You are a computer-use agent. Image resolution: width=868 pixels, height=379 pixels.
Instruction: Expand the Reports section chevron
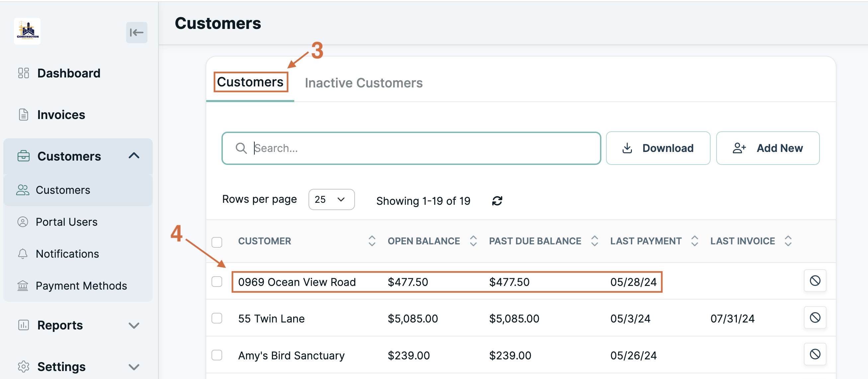tap(134, 325)
